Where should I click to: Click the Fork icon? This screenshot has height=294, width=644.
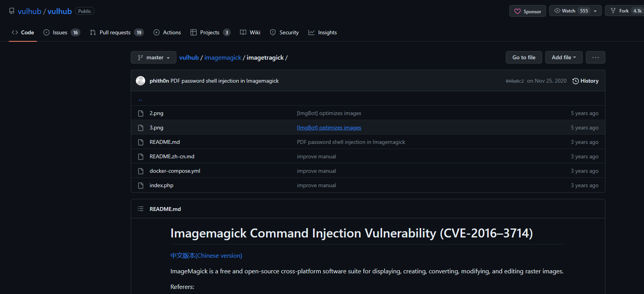click(x=613, y=11)
